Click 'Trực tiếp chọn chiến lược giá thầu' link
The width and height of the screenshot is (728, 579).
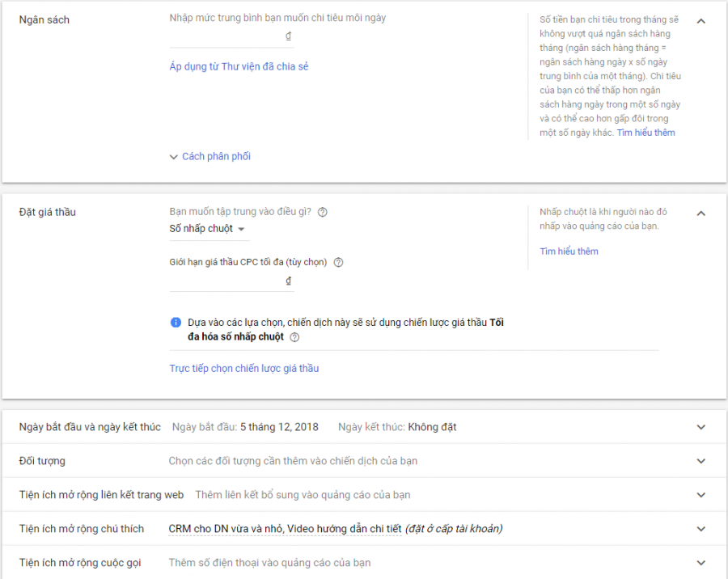click(x=243, y=369)
